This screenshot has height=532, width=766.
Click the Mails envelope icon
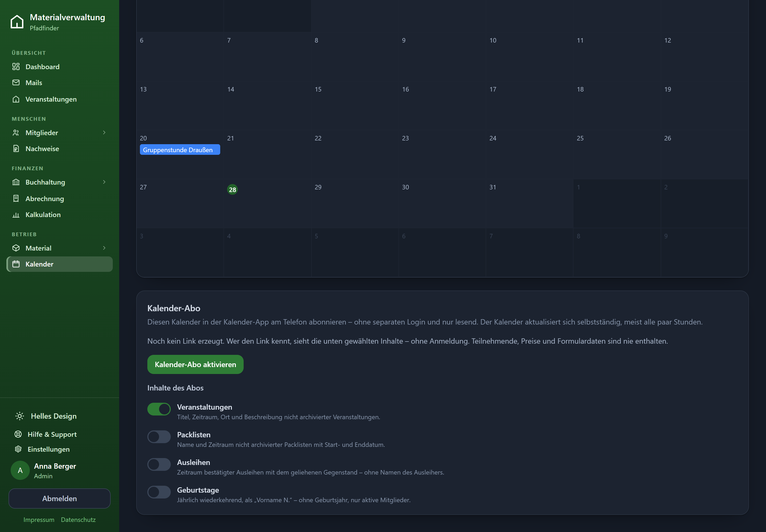click(x=16, y=82)
